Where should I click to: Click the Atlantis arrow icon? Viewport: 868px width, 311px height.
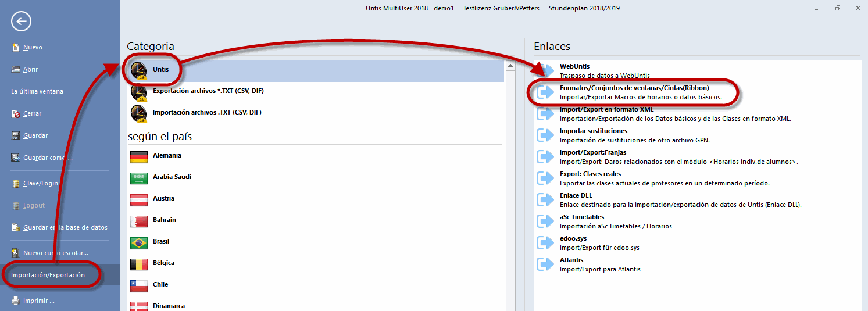point(545,264)
